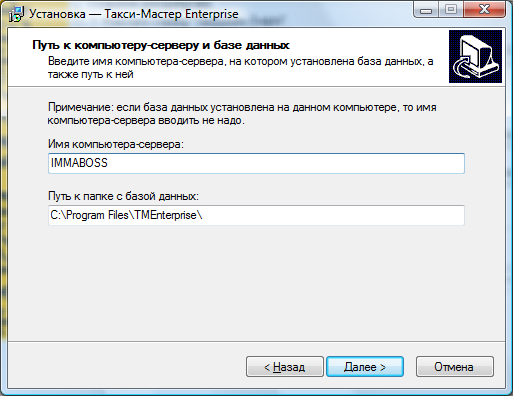Viewport: 513px width, 396px height.
Task: Click the maximize button in the title bar
Action: [x=451, y=10]
